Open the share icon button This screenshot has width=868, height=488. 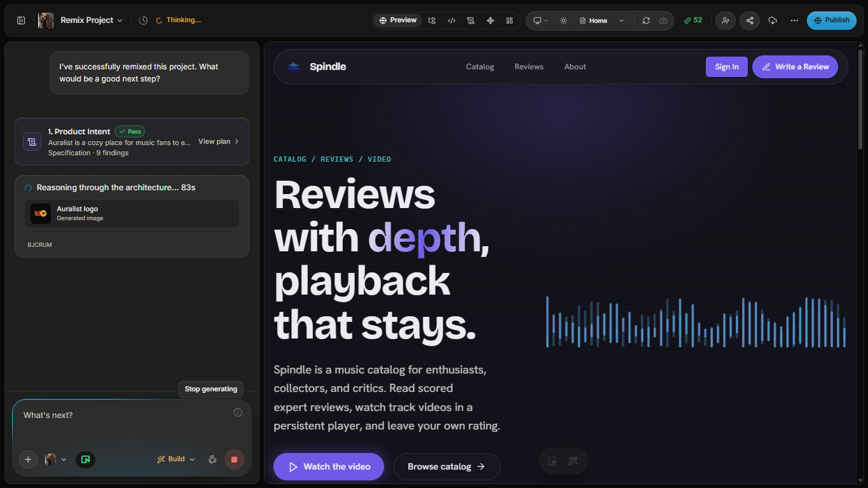pyautogui.click(x=750, y=20)
